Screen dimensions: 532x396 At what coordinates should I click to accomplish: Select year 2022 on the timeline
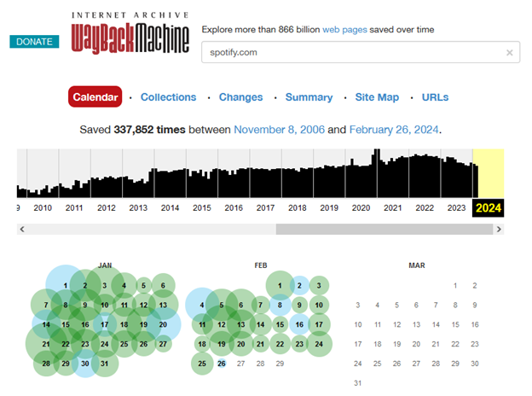(425, 208)
